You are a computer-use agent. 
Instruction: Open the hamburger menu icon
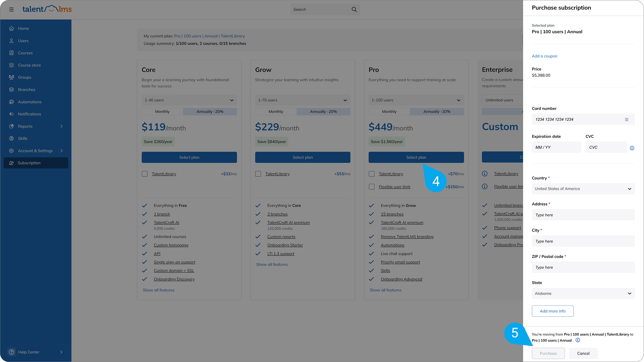11,10
